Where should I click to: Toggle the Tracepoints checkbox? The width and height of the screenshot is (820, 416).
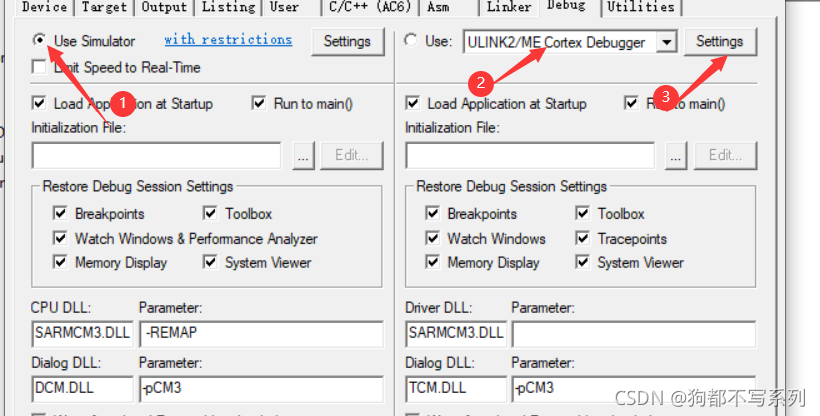pos(583,239)
